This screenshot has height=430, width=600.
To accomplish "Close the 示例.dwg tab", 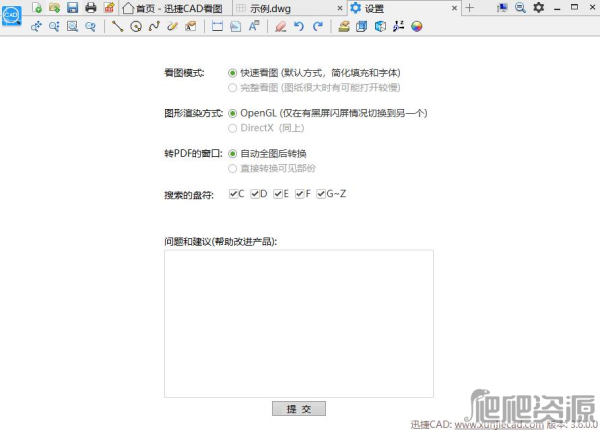I will (340, 8).
